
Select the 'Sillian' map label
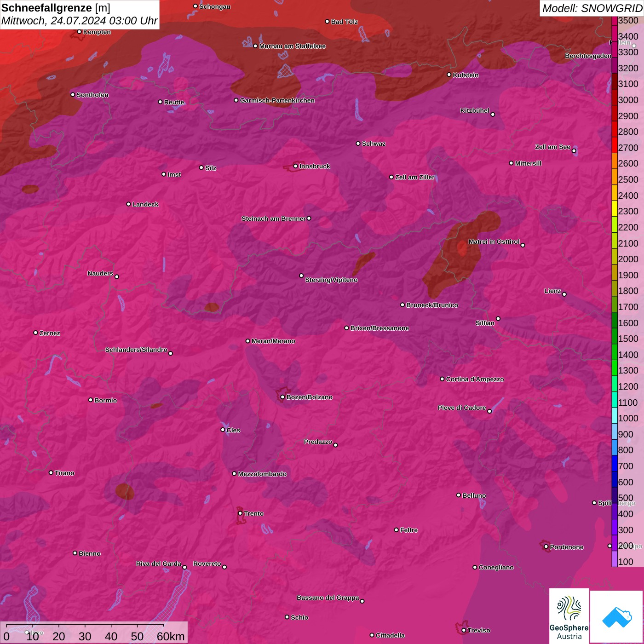coord(485,323)
